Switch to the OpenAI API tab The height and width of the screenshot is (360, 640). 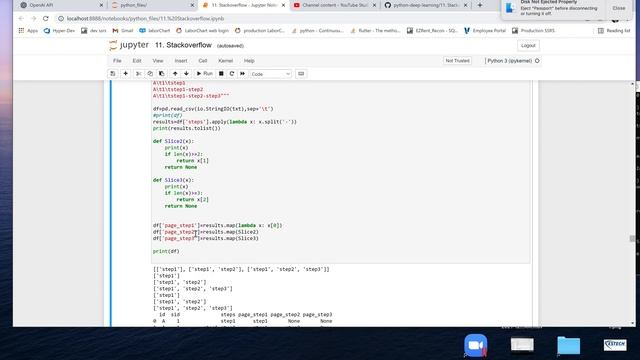coord(61,5)
